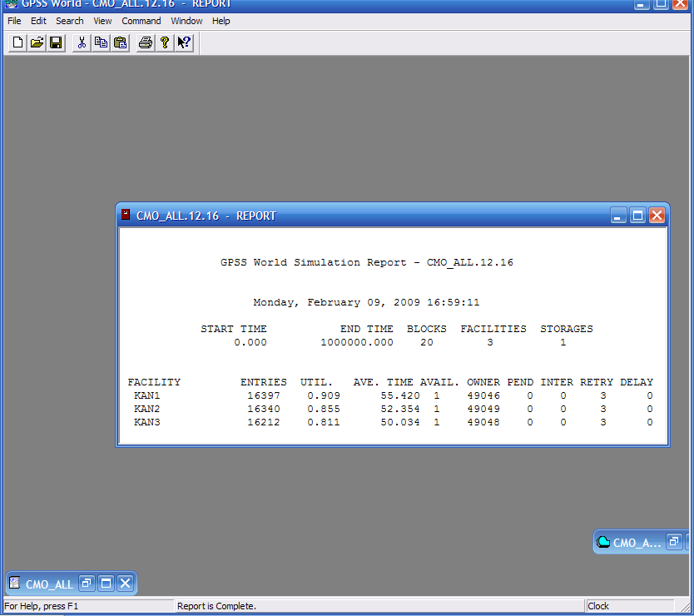Click the KAN2 facility row name

(x=147, y=409)
